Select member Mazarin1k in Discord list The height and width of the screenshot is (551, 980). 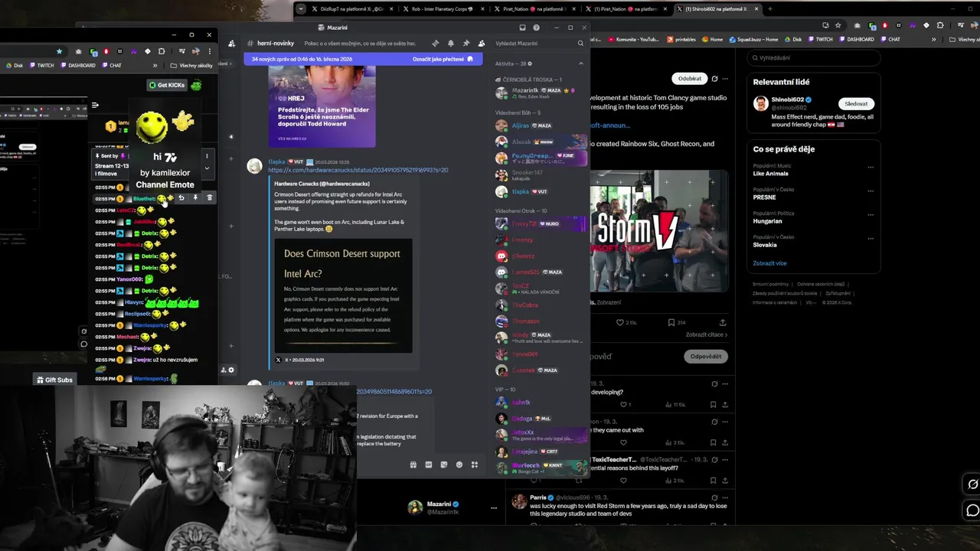tap(540, 93)
